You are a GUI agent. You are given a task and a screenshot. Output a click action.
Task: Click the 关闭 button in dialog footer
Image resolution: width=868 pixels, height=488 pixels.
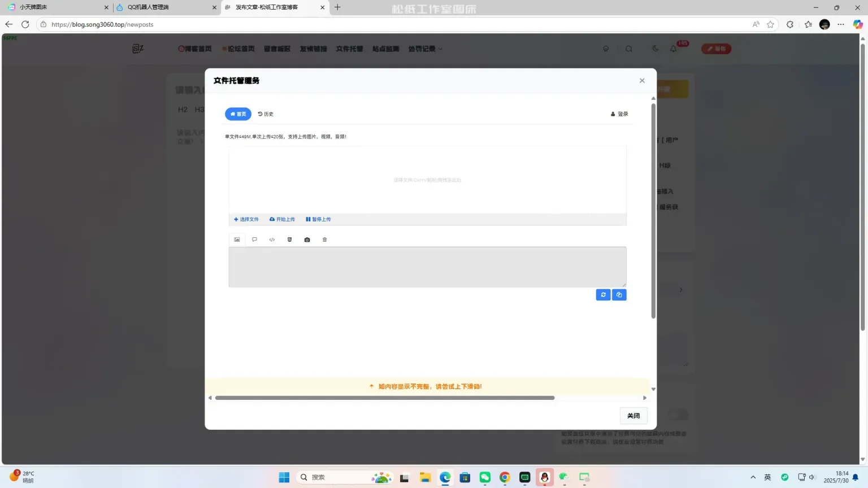click(633, 416)
